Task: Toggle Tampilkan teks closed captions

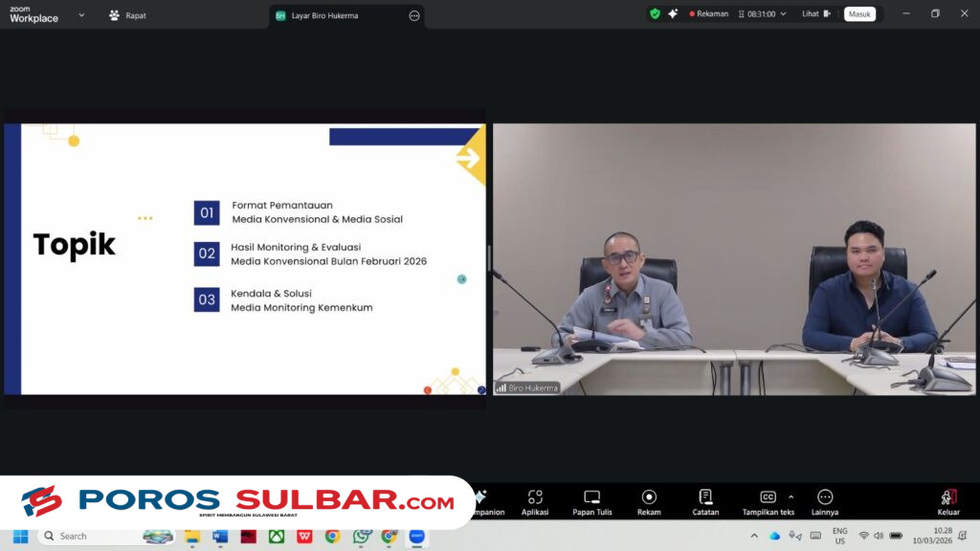Action: pos(768,501)
